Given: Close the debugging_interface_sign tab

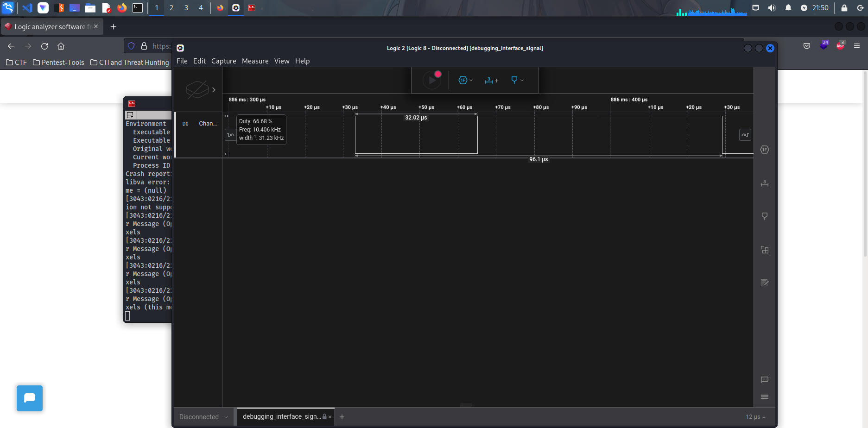Looking at the screenshot, I should click(330, 417).
